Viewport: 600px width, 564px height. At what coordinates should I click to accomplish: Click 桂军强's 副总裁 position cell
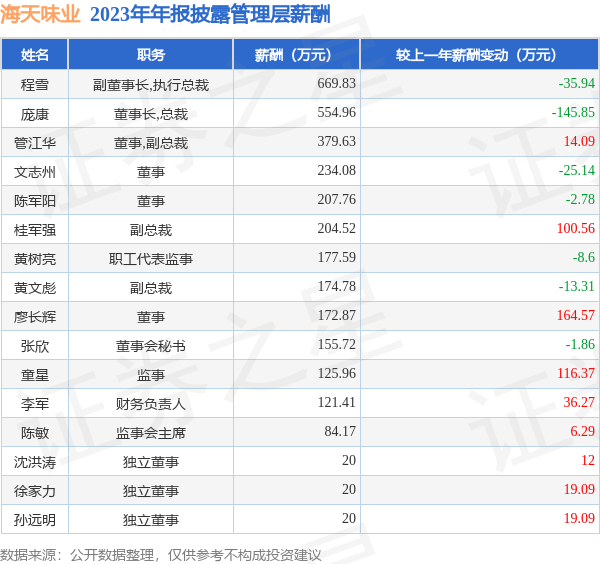tap(151, 230)
